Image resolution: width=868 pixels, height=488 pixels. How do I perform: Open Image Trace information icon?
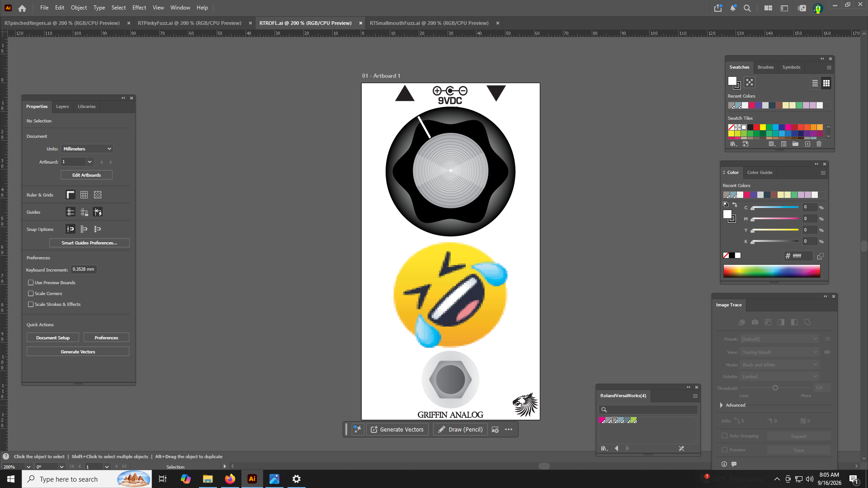(x=724, y=464)
